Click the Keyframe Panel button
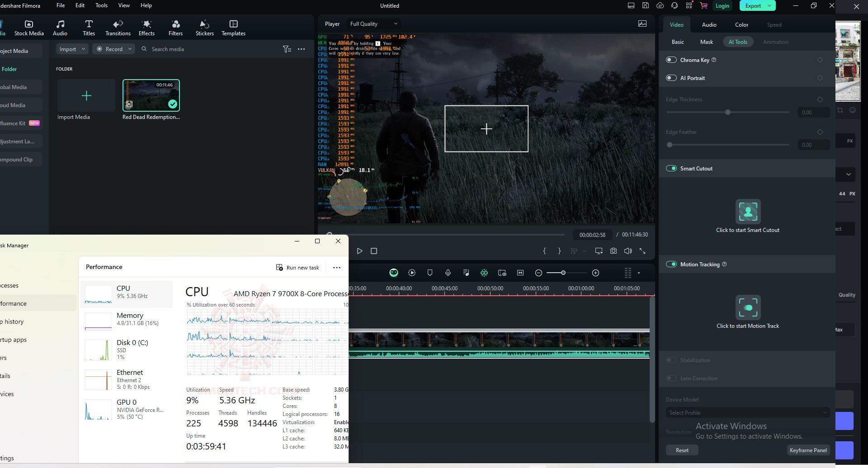Image resolution: width=868 pixels, height=468 pixels. [808, 450]
